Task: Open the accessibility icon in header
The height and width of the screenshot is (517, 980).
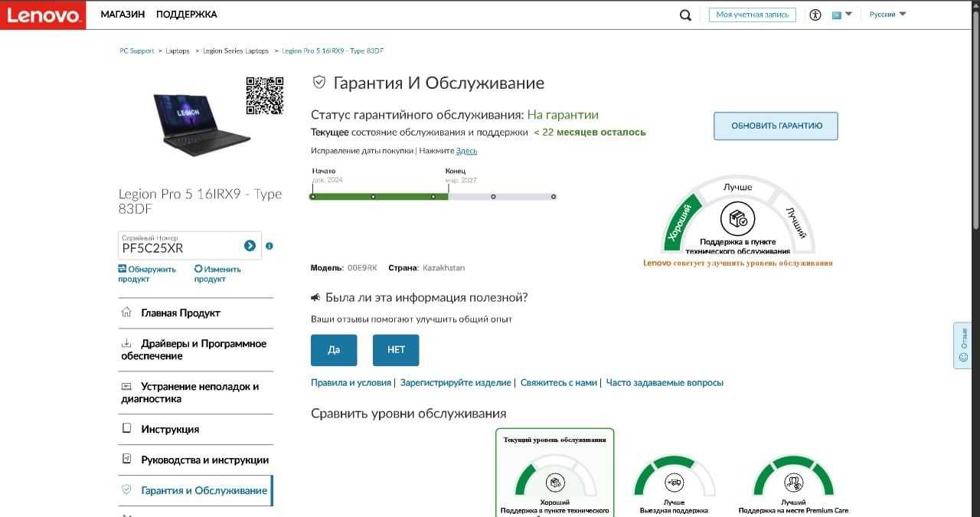Action: coord(815,15)
